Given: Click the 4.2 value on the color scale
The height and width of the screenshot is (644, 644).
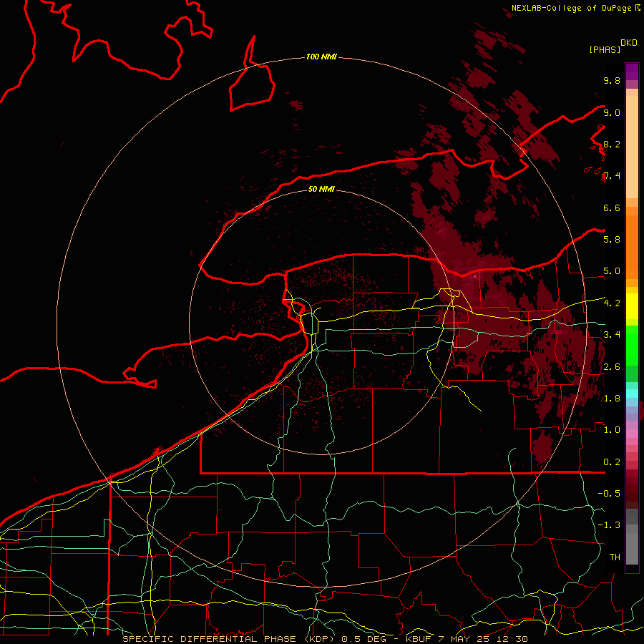Looking at the screenshot, I should [x=612, y=303].
